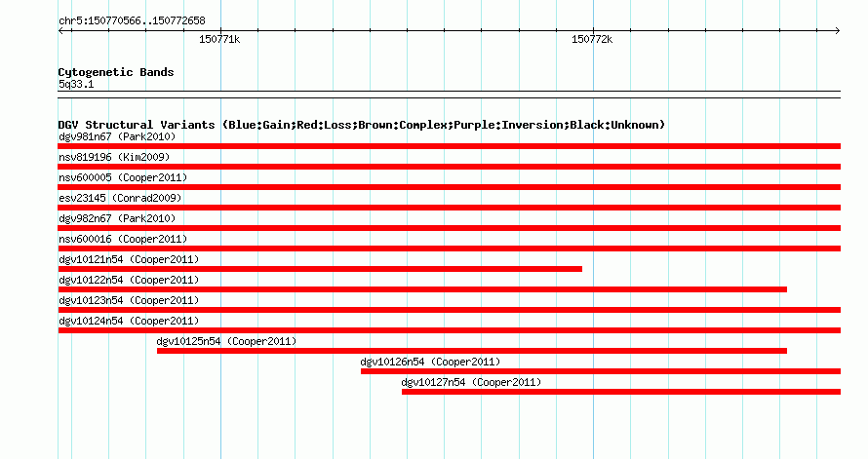Open the dgv10125n54 (Cooper2011) label

coord(226,341)
